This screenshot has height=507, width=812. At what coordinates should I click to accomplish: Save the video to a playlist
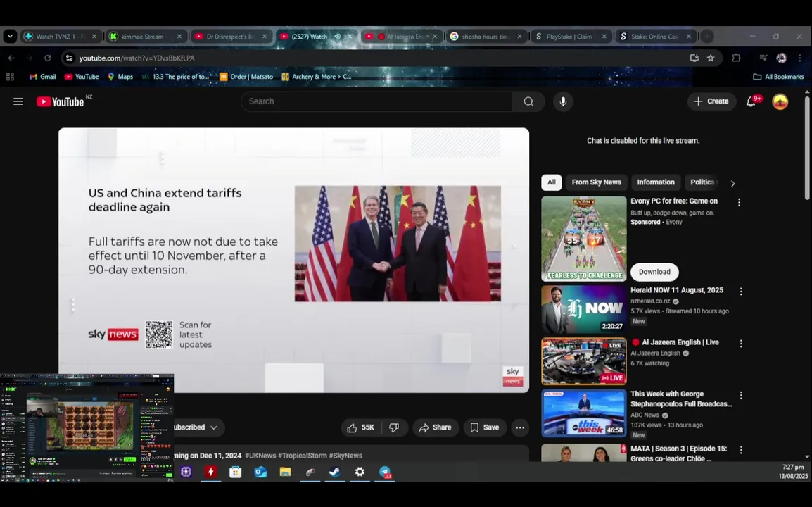[485, 427]
